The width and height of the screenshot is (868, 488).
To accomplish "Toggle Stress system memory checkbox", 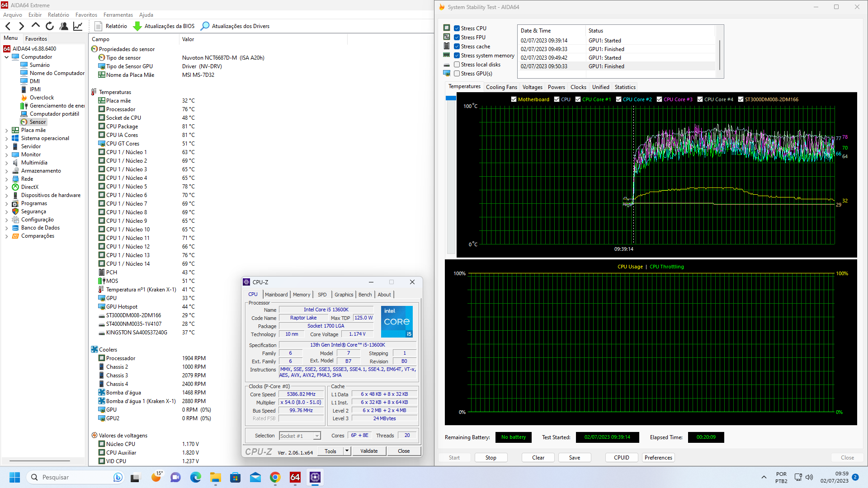I will pyautogui.click(x=457, y=56).
